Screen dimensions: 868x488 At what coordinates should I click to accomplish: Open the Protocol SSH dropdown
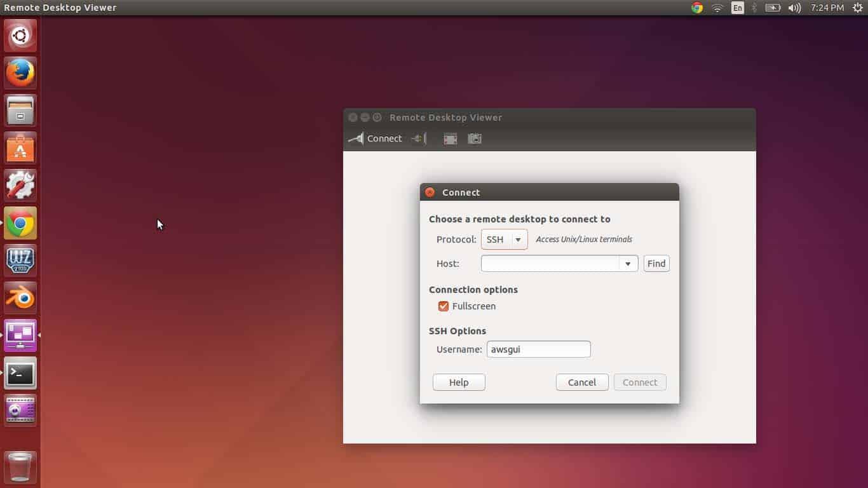[505, 240]
